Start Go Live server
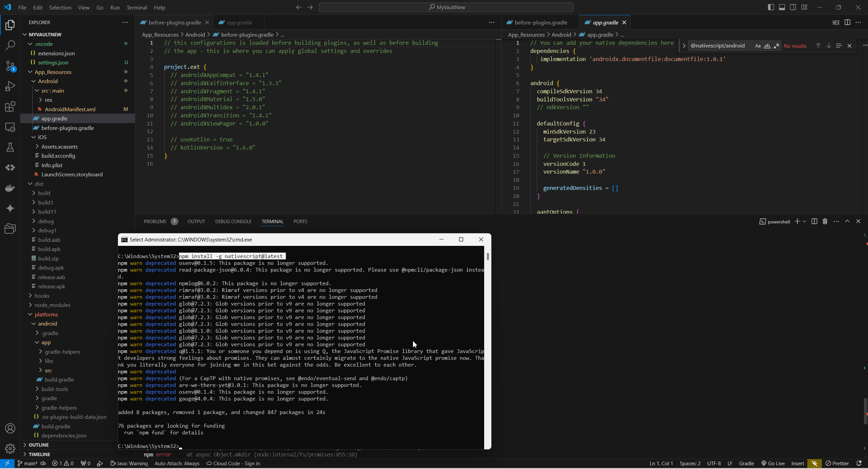The width and height of the screenshot is (868, 469). coord(774,463)
